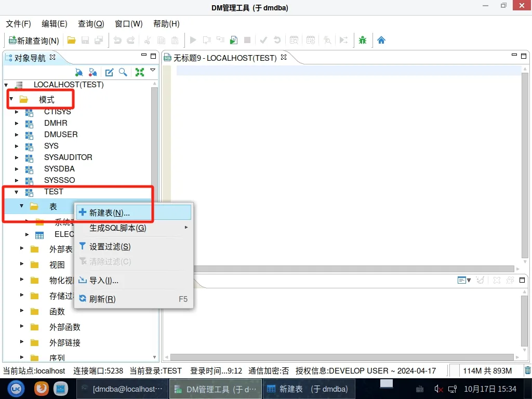Click the green debug bug icon
532x399 pixels.
coord(363,41)
